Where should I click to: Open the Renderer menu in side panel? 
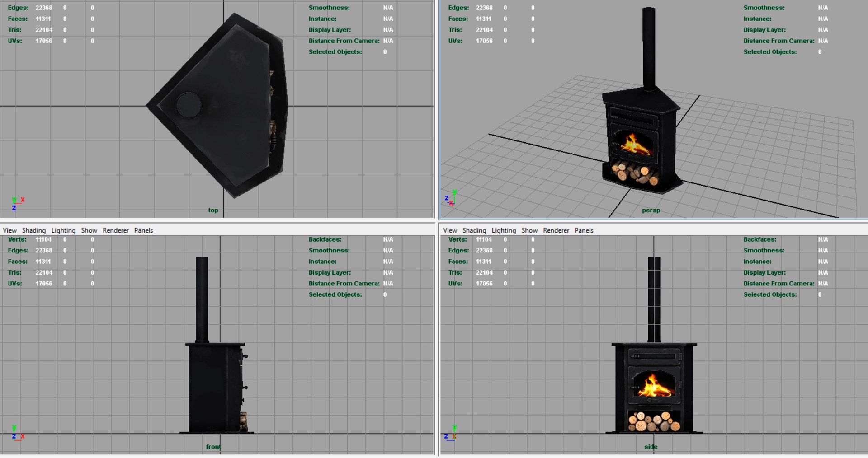[556, 230]
